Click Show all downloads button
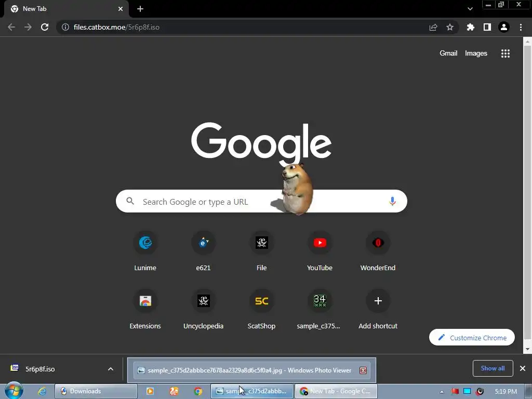The height and width of the screenshot is (399, 532). click(x=493, y=368)
